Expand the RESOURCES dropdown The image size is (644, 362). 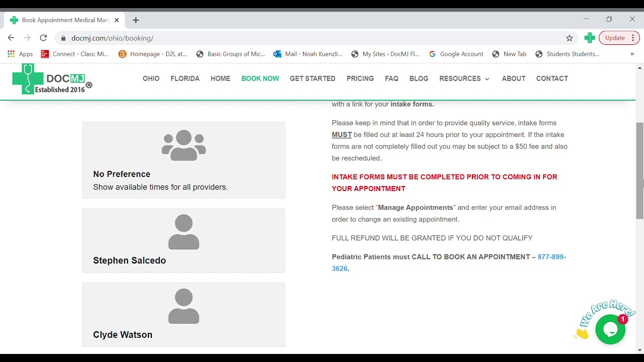click(x=464, y=78)
